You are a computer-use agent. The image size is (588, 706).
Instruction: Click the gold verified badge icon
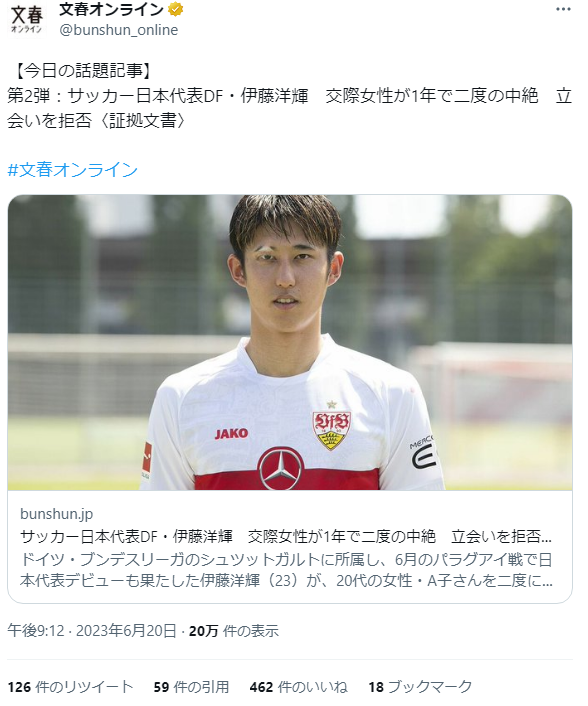pyautogui.click(x=176, y=9)
